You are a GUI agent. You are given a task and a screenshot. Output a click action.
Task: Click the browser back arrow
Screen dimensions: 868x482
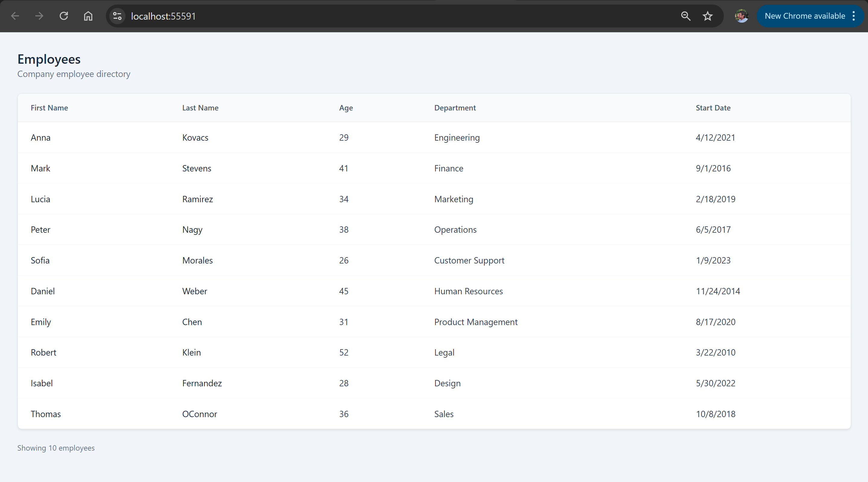click(15, 16)
